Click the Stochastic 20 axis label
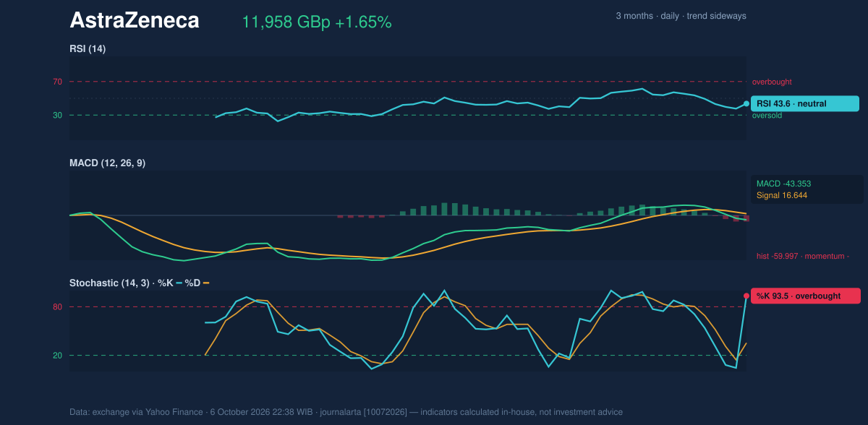Screen dimensions: 868x425 pos(57,356)
